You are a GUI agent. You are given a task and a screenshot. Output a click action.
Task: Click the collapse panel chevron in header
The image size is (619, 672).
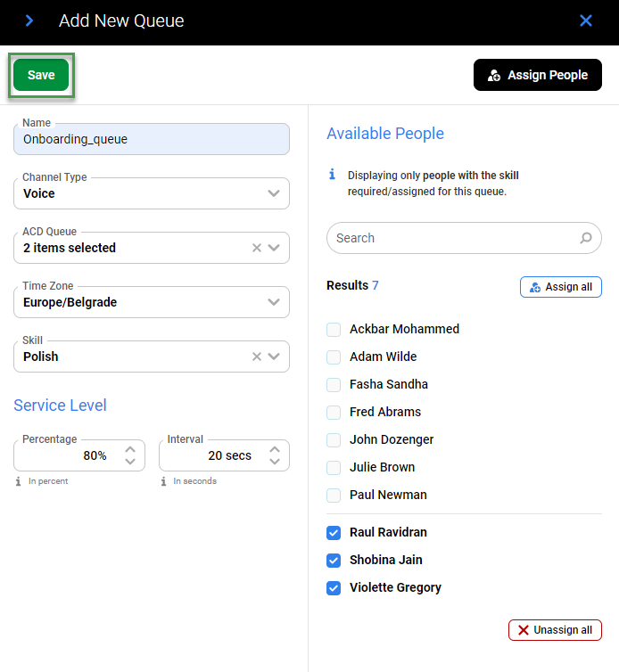coord(29,20)
